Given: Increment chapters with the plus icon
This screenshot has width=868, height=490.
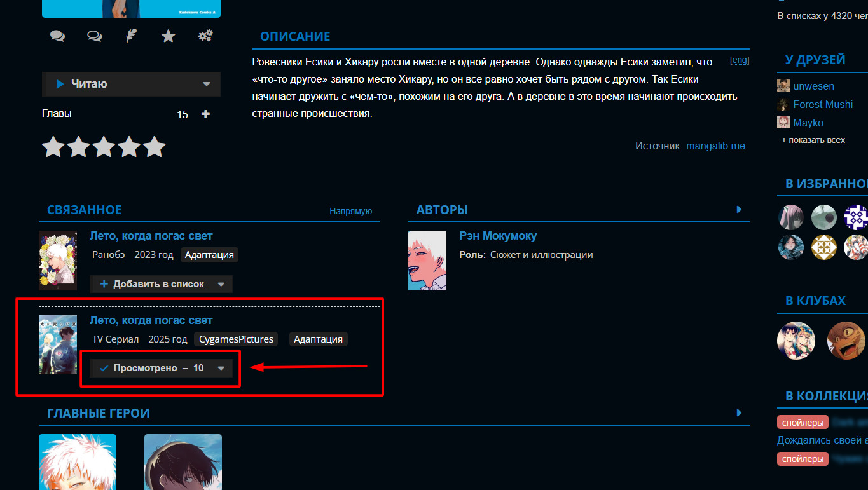Looking at the screenshot, I should pos(205,114).
